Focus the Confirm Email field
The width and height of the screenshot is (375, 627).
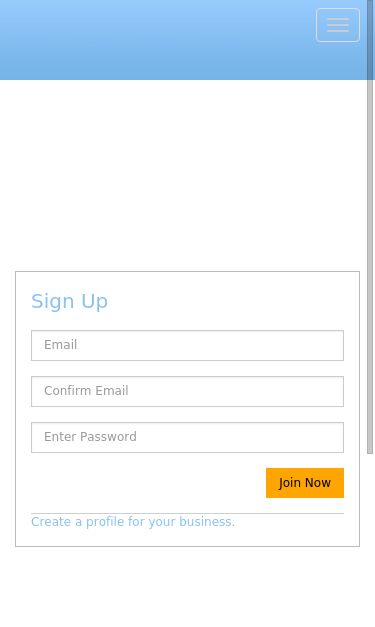pos(188,391)
